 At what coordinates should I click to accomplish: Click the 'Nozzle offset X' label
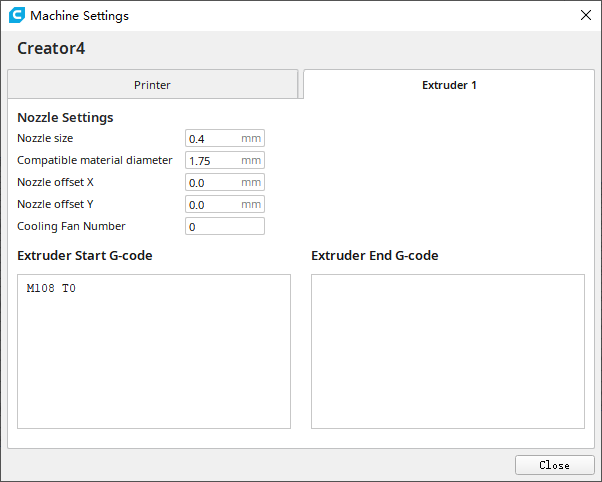55,182
